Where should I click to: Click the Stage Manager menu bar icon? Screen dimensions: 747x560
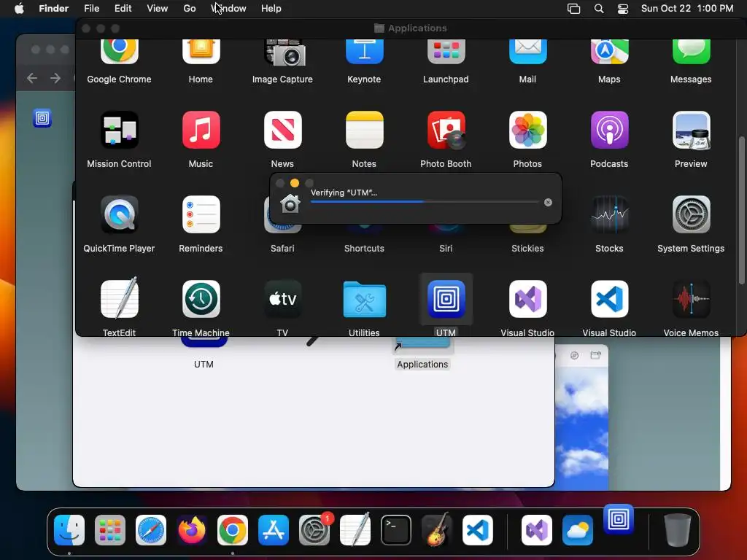[573, 9]
